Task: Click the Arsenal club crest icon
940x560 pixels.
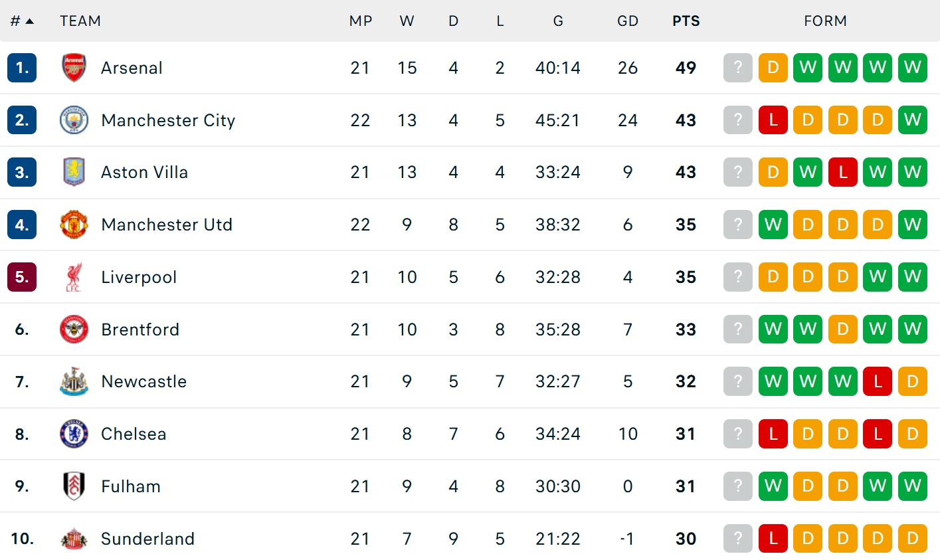Action: coord(74,68)
